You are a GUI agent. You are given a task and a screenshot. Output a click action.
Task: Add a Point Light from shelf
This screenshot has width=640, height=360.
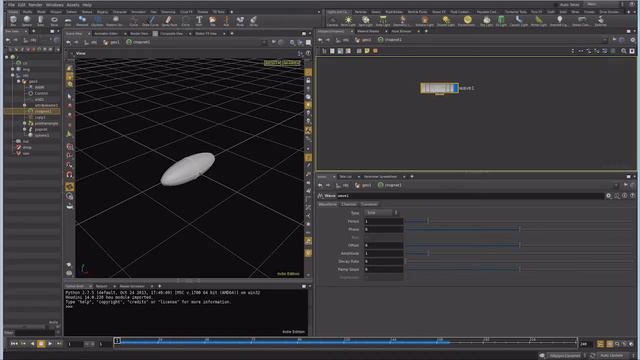coord(348,21)
